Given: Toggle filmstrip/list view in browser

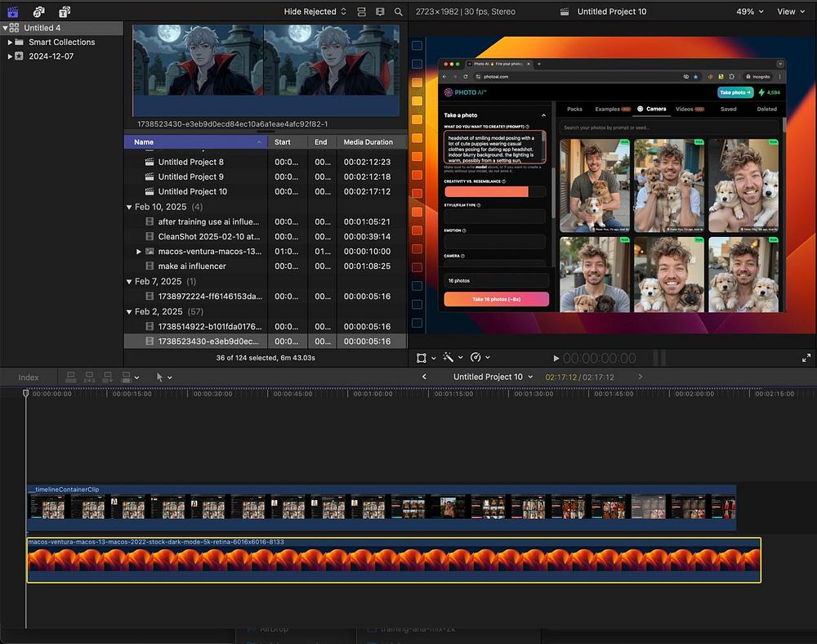Looking at the screenshot, I should click(x=362, y=11).
